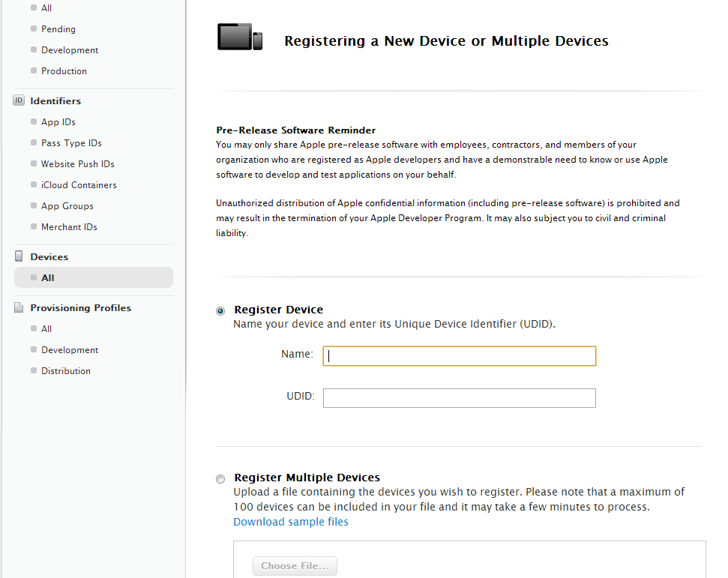
Task: Open Distribution provisioning profiles
Action: [x=66, y=370]
